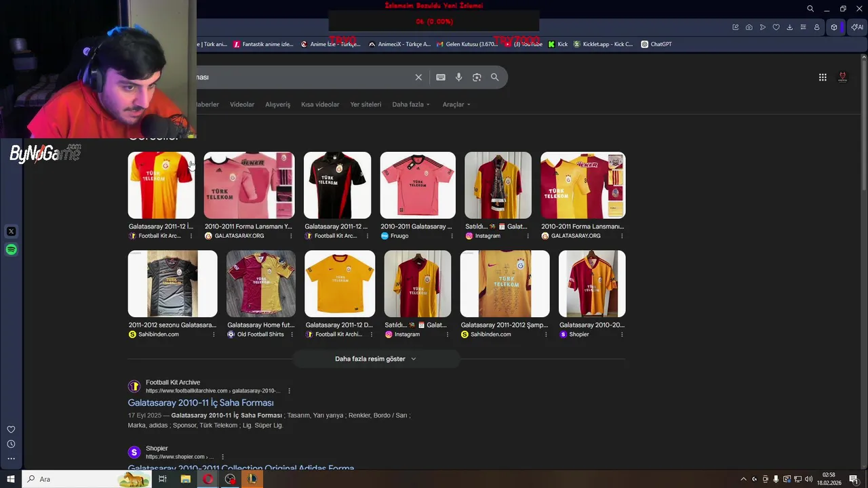Open the browser downloads icon
The height and width of the screenshot is (488, 868).
pos(790,27)
